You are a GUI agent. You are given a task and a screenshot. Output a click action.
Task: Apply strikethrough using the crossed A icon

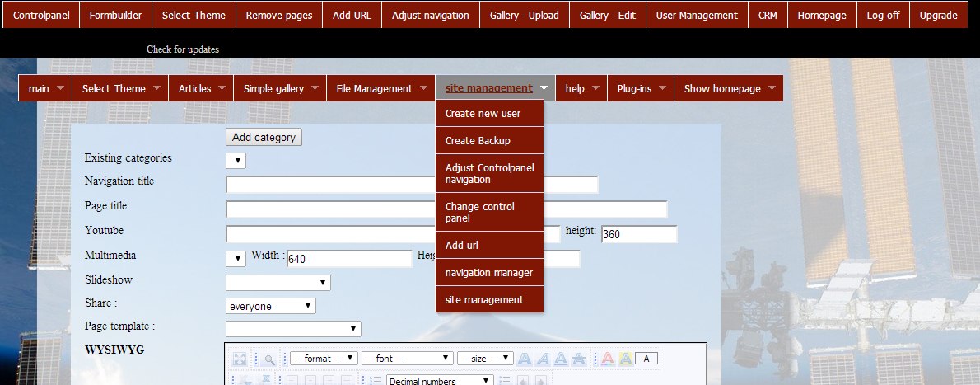579,359
